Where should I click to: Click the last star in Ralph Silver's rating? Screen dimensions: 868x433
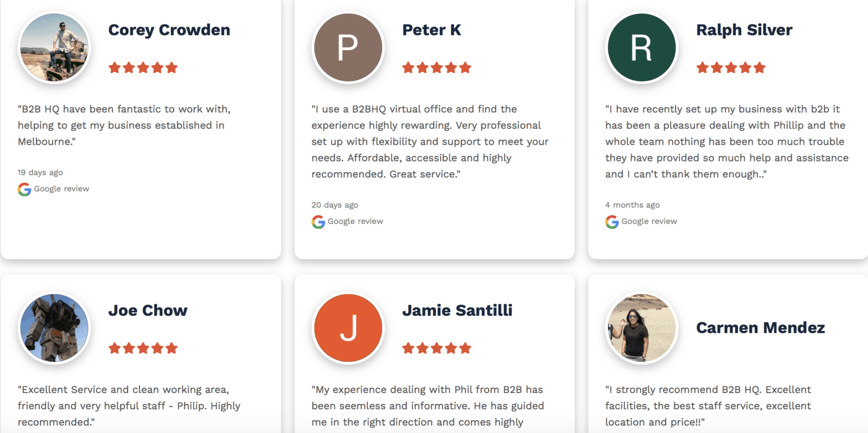pos(759,67)
